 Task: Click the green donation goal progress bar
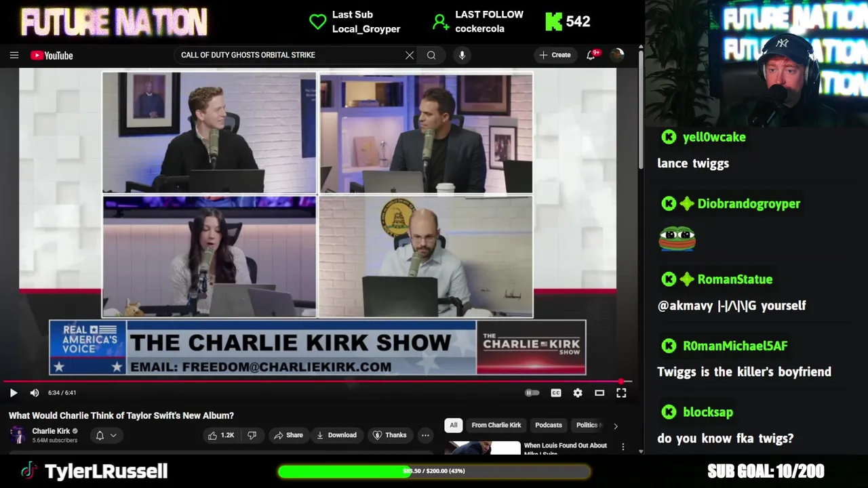[434, 471]
